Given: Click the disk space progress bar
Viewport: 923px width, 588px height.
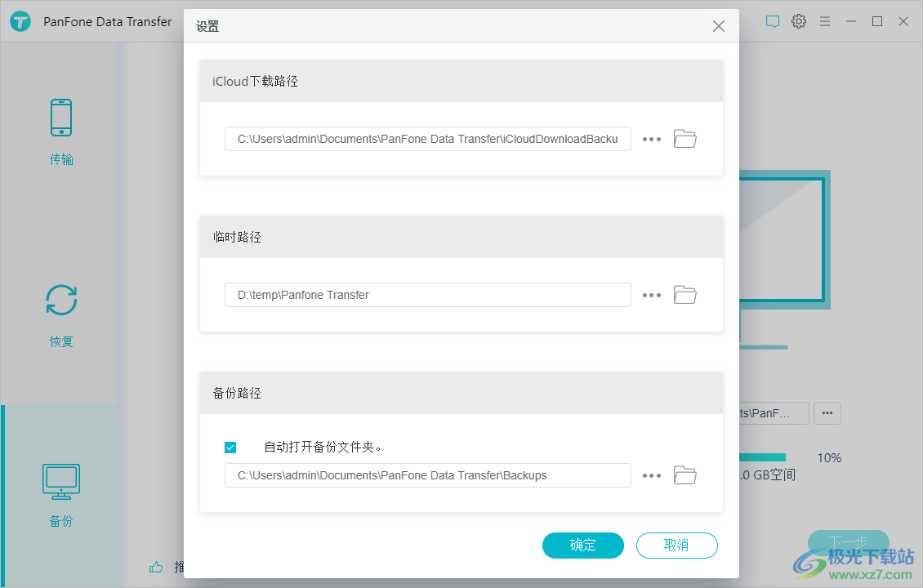Looking at the screenshot, I should coord(762,457).
